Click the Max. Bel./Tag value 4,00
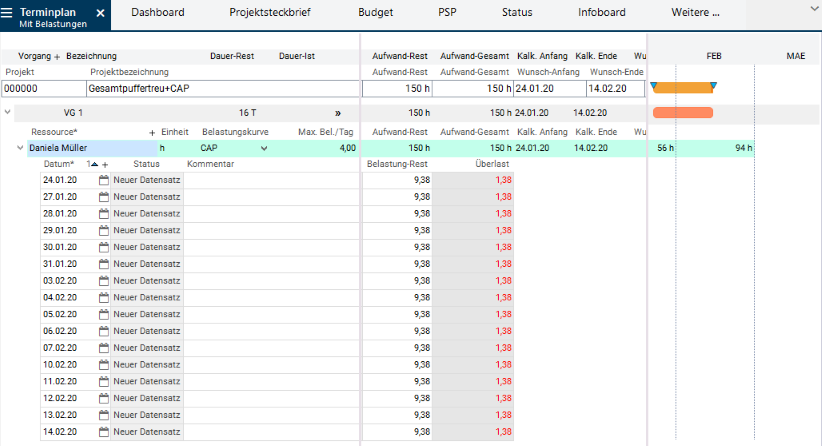822x446 pixels. pos(348,148)
